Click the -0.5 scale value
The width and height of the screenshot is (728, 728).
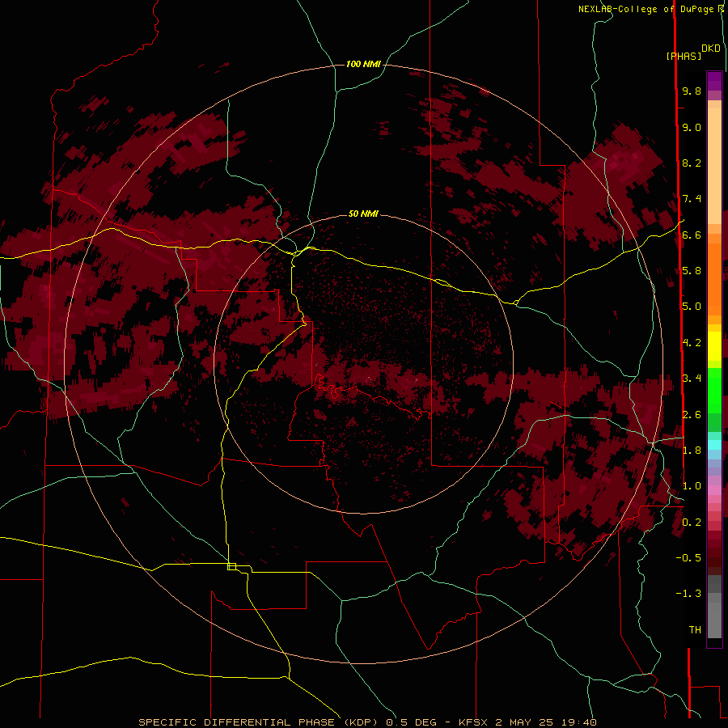coord(688,557)
